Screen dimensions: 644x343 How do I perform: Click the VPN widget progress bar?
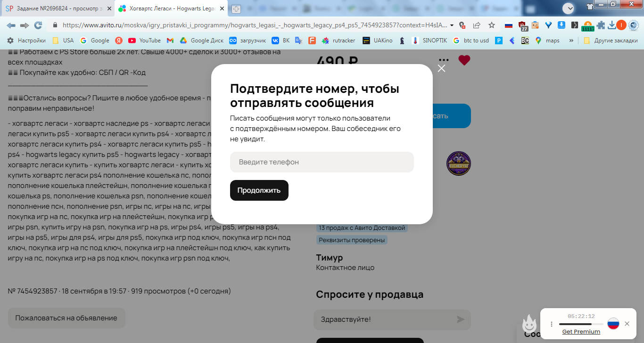tap(581, 324)
